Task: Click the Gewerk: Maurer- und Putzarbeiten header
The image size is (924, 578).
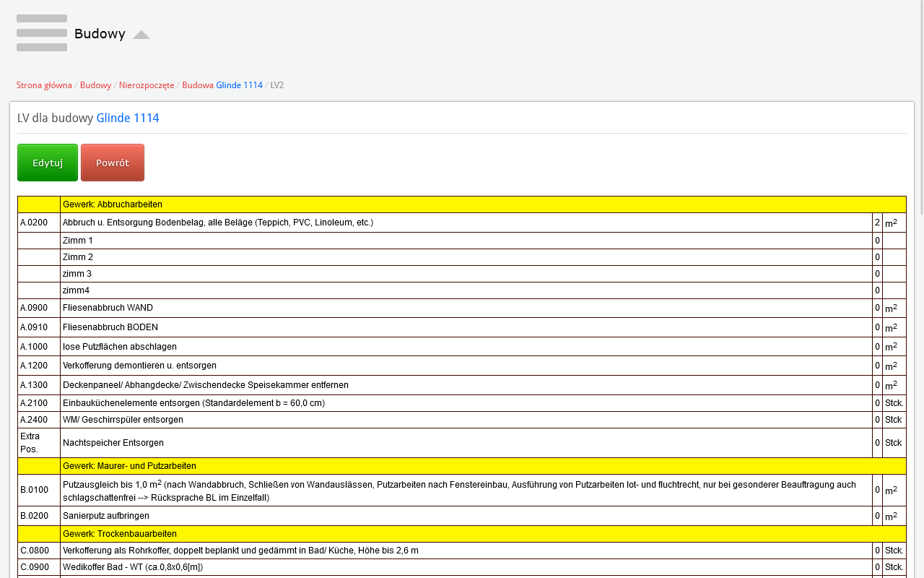Action: 129,466
